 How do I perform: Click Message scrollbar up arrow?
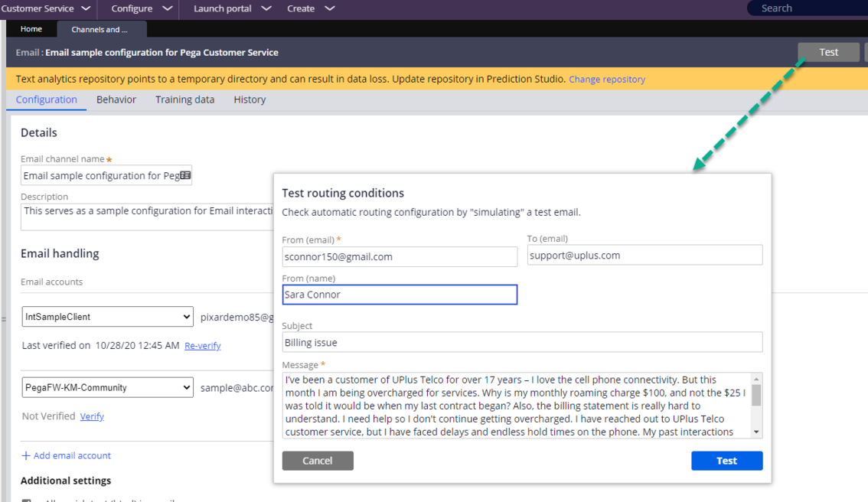756,379
